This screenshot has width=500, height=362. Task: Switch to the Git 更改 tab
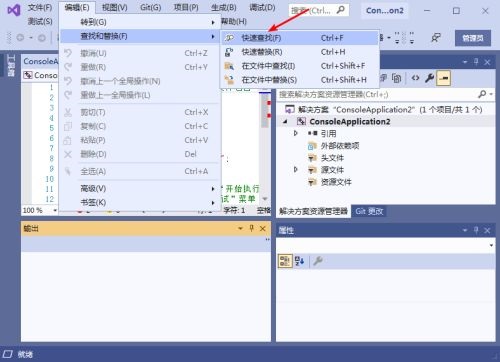click(x=369, y=211)
